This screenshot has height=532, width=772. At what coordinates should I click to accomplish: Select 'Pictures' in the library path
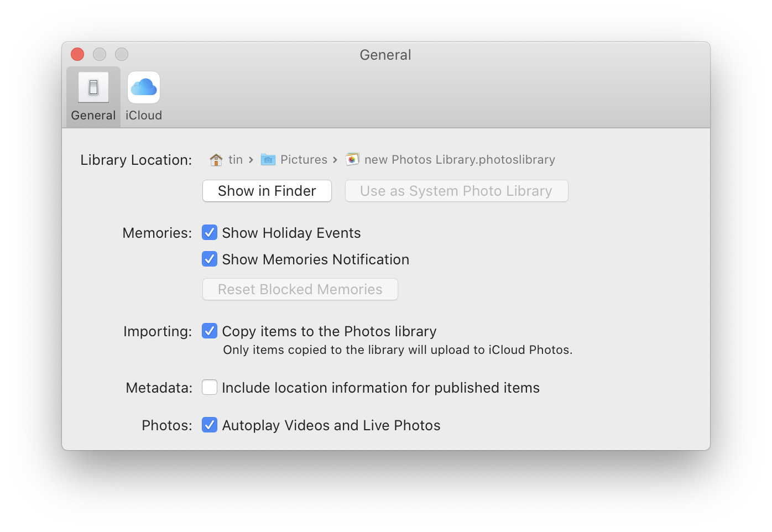304,160
